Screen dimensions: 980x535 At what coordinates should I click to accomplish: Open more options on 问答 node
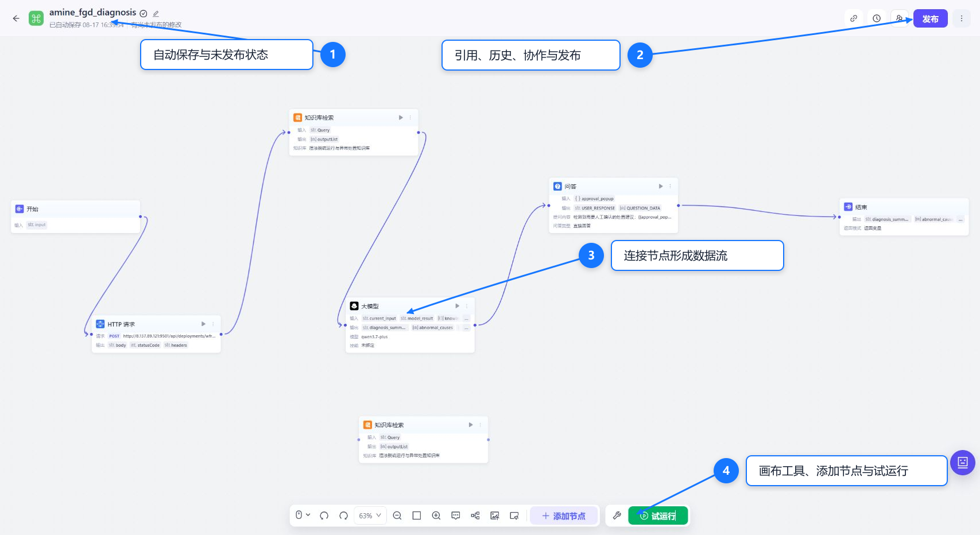click(670, 186)
